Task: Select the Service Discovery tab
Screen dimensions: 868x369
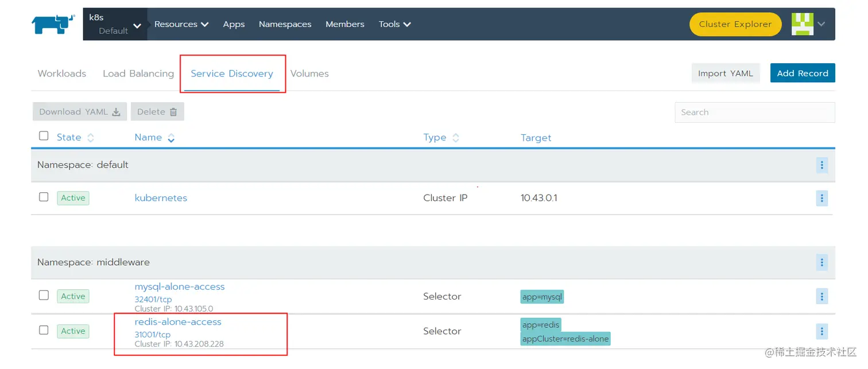Action: [x=232, y=73]
